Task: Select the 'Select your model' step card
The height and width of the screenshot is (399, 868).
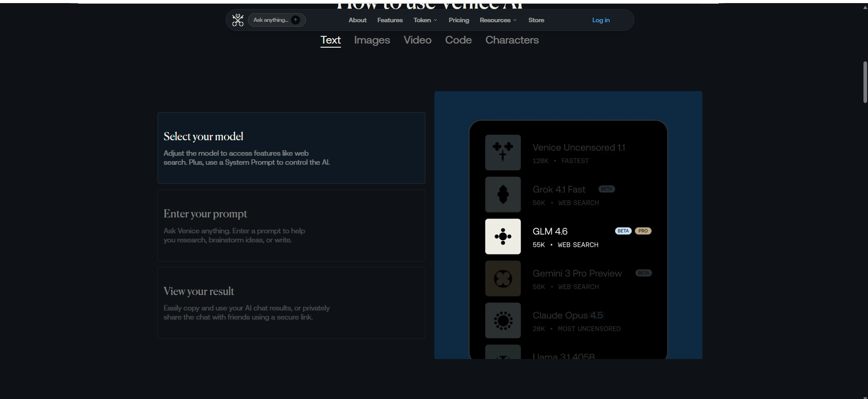Action: pos(291,148)
